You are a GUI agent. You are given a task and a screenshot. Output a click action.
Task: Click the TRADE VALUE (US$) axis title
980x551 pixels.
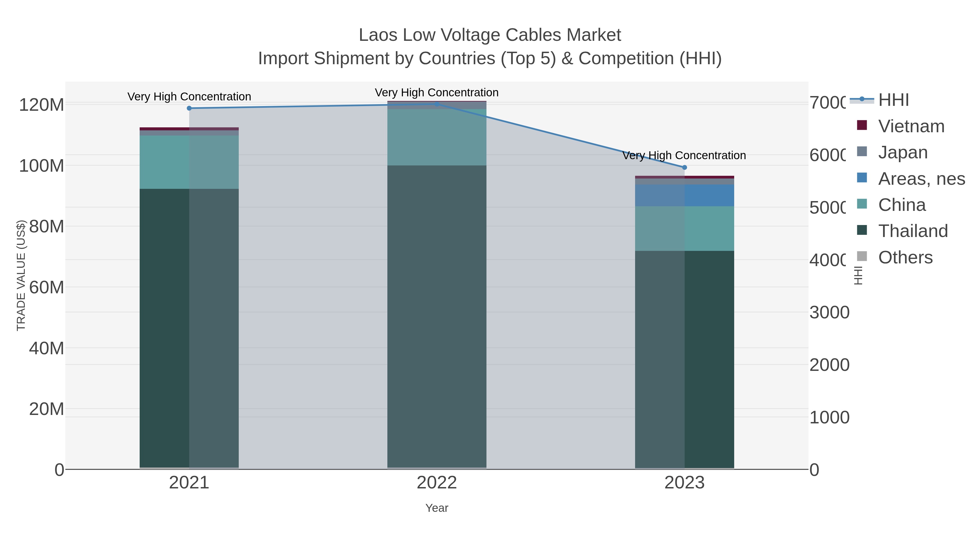point(21,276)
